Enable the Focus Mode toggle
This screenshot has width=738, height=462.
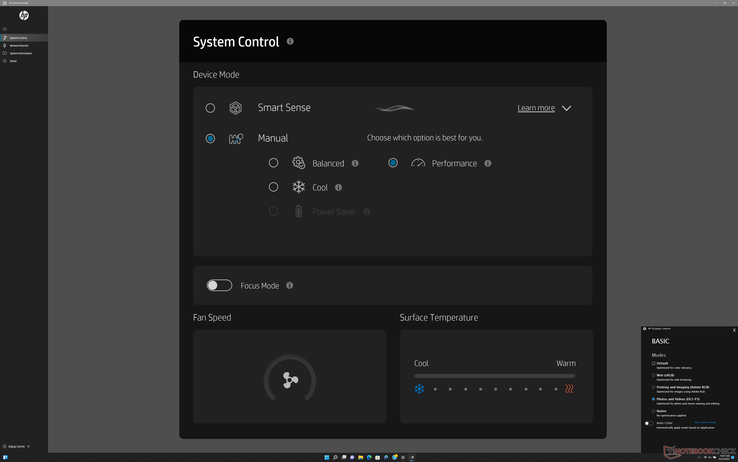point(219,286)
